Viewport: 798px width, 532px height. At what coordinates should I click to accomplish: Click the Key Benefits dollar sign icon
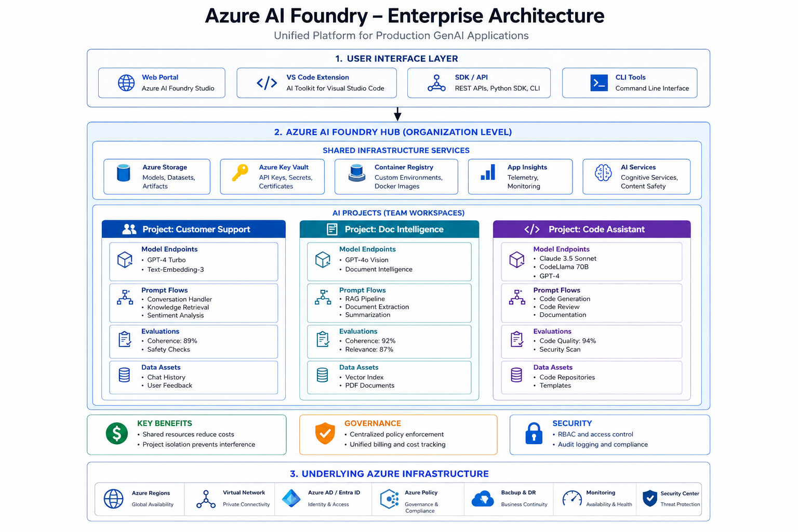click(117, 433)
